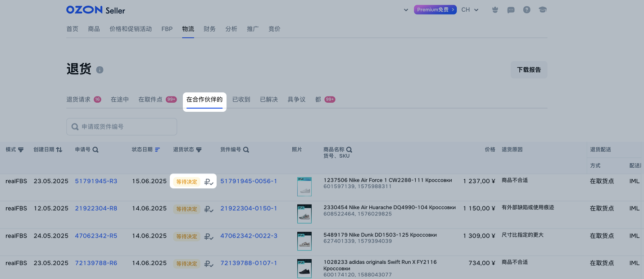Open request link 51791945-R3

click(x=96, y=181)
